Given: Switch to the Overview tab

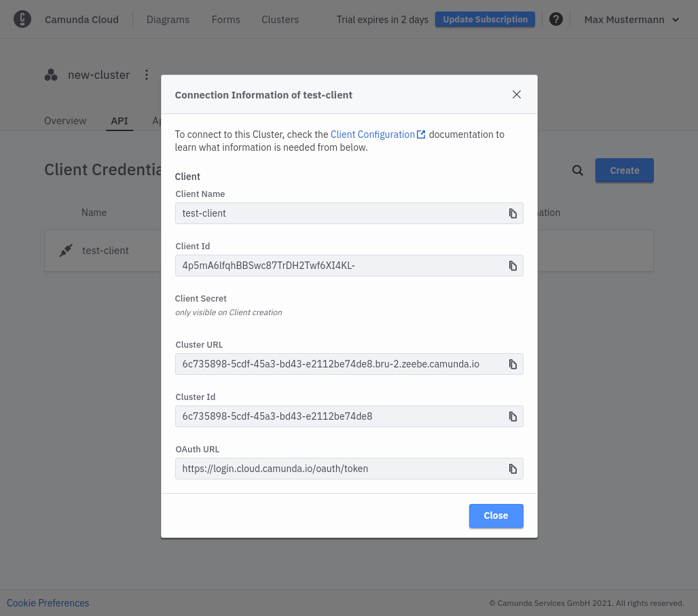Looking at the screenshot, I should point(65,121).
